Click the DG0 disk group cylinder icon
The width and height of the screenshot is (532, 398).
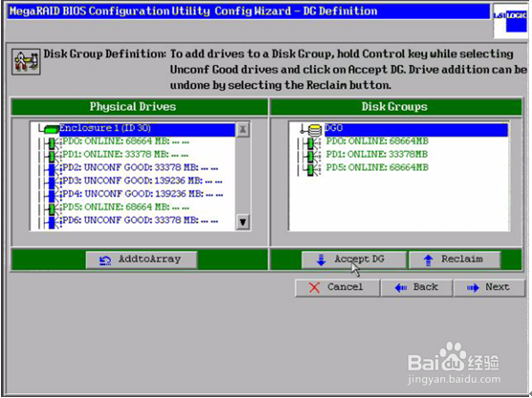pyautogui.click(x=315, y=131)
